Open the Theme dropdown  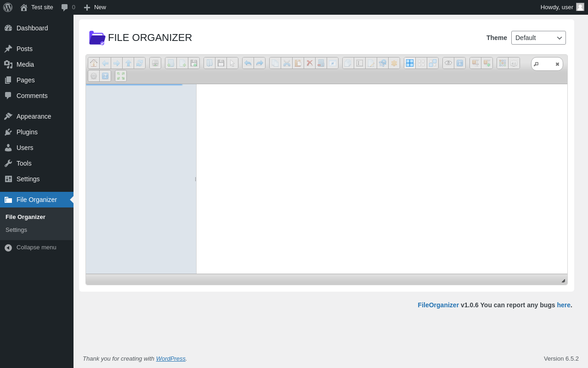coord(538,38)
